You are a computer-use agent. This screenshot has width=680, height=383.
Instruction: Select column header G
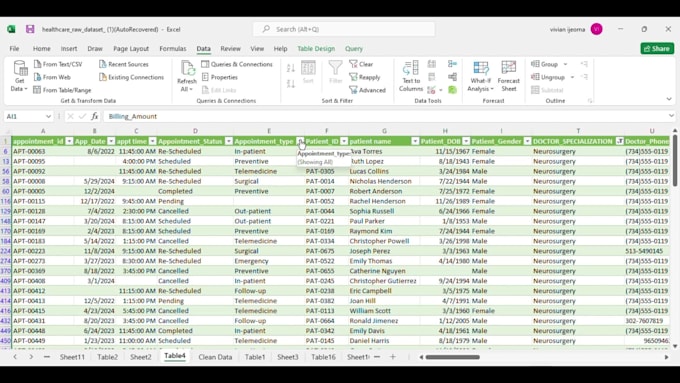pyautogui.click(x=384, y=131)
